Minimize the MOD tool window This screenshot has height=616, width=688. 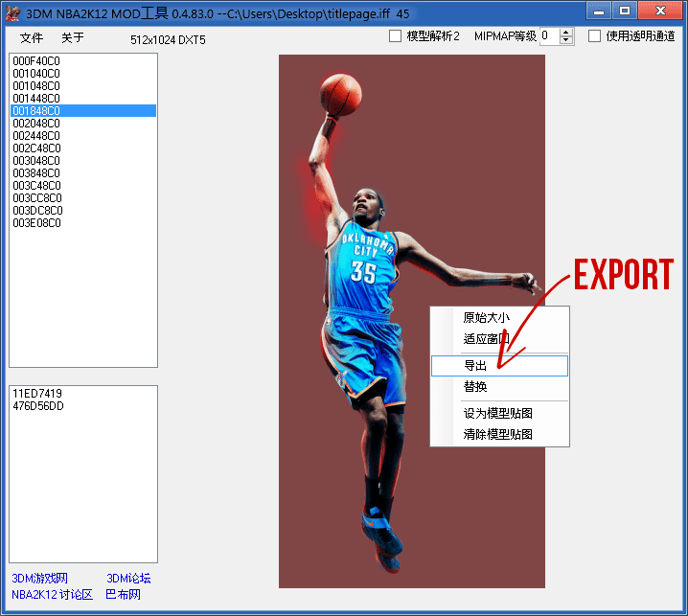599,11
